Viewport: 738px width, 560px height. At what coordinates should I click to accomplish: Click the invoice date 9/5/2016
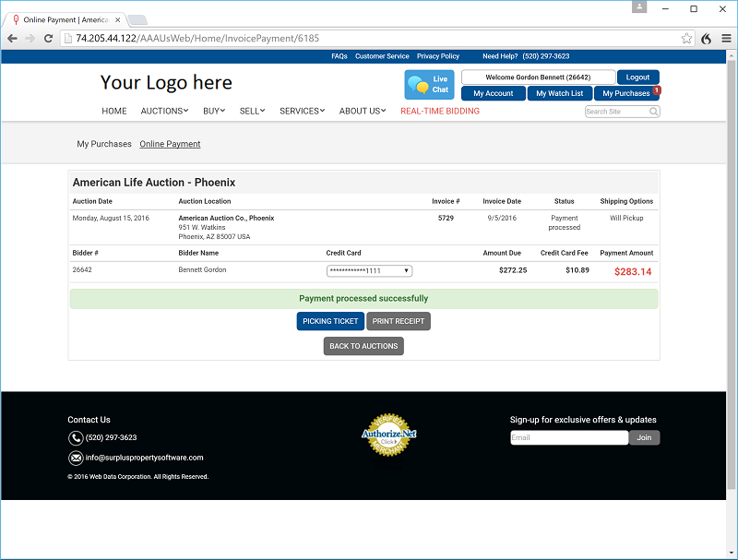502,218
